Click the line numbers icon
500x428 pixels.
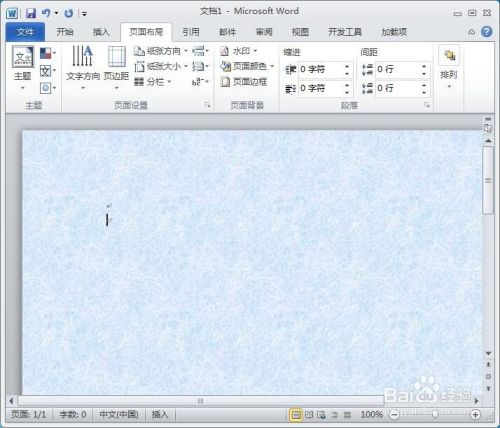coord(200,66)
